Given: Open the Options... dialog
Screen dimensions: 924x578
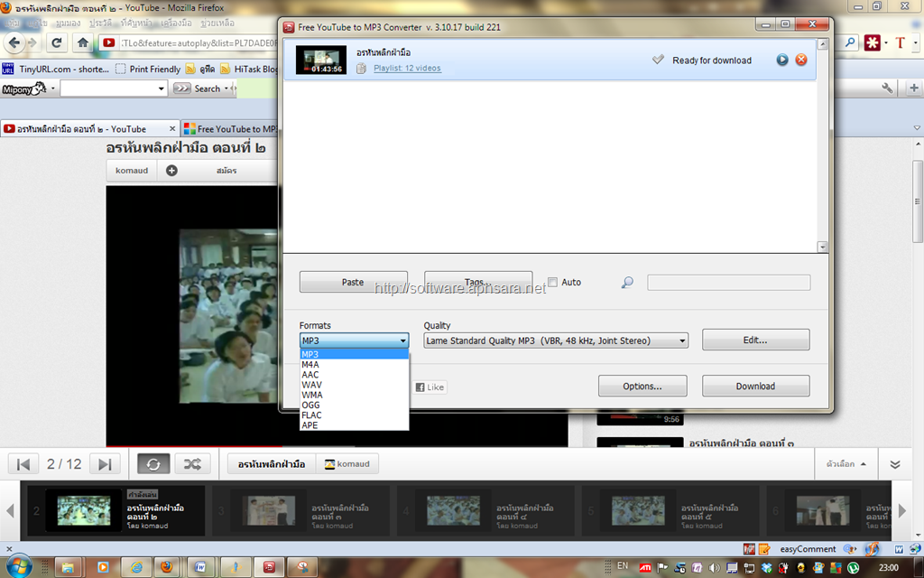Looking at the screenshot, I should [x=642, y=387].
